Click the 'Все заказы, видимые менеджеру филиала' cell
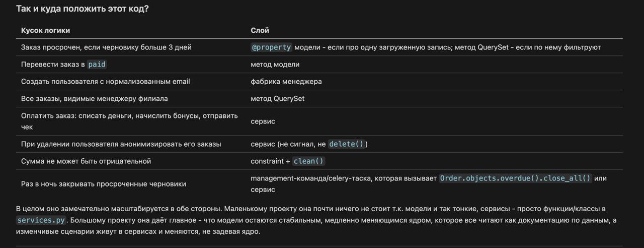 pyautogui.click(x=95, y=98)
